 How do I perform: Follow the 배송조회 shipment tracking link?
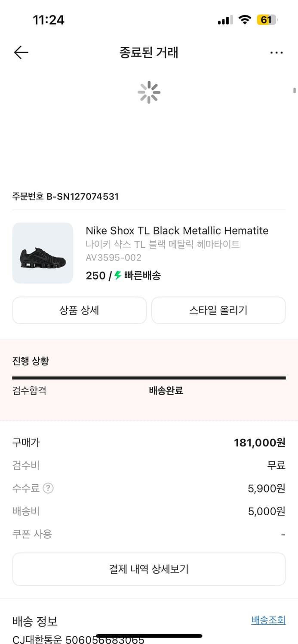(268, 620)
